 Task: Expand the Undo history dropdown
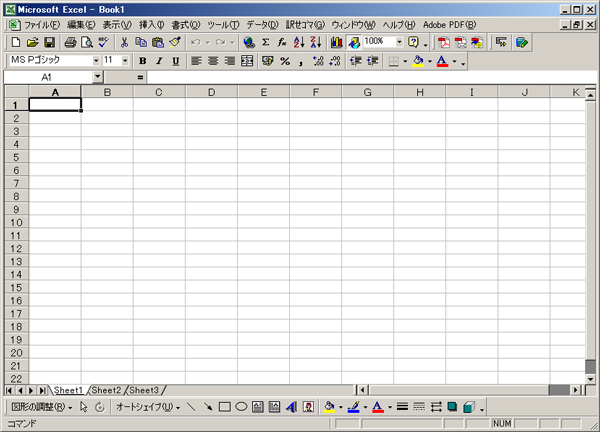[208, 42]
